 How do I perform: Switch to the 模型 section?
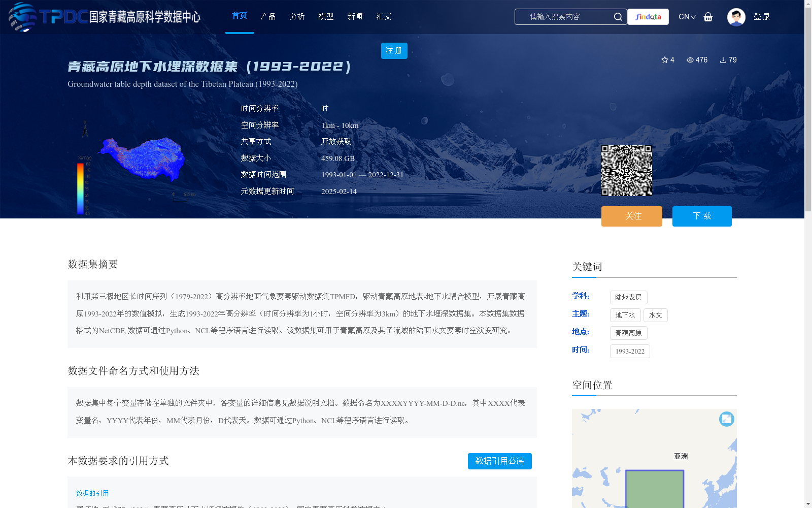pyautogui.click(x=326, y=17)
